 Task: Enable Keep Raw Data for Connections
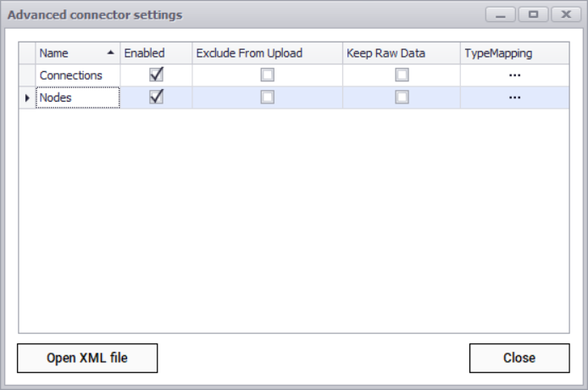(x=402, y=75)
